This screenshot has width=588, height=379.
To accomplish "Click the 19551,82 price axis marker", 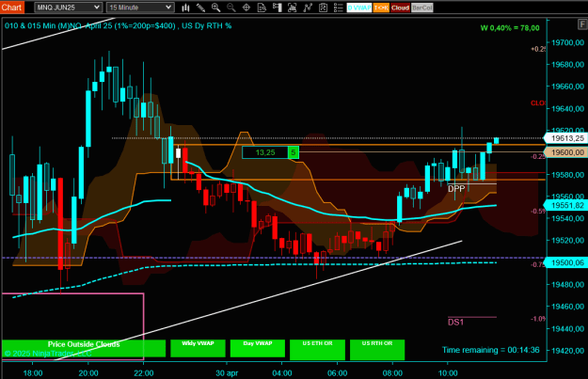I will coord(566,205).
